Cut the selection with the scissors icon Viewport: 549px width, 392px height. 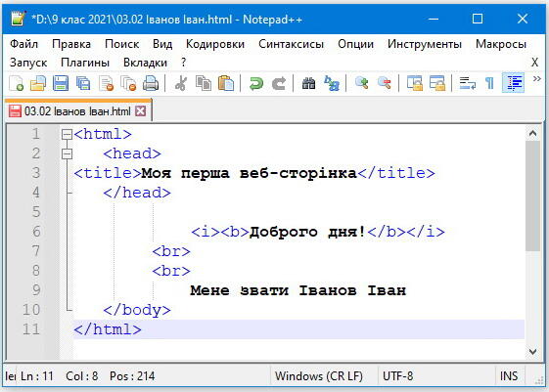(x=181, y=83)
